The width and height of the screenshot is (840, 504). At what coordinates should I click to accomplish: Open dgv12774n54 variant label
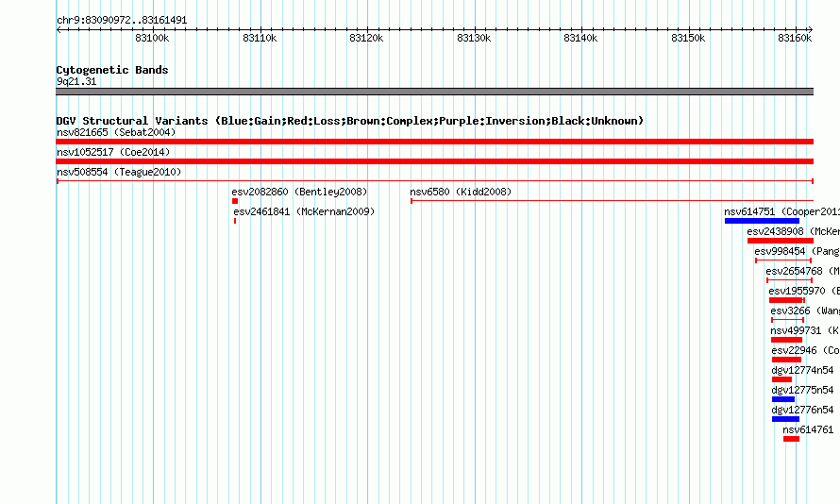tap(802, 370)
